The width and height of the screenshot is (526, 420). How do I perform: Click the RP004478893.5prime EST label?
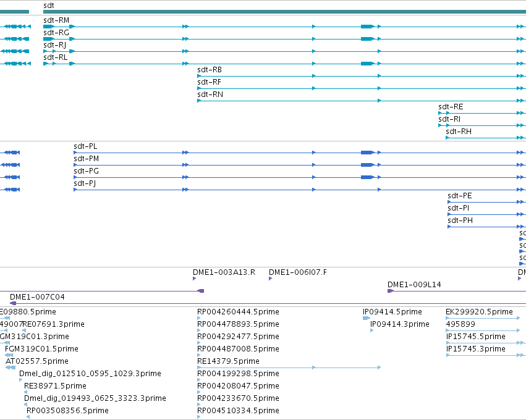point(238,324)
